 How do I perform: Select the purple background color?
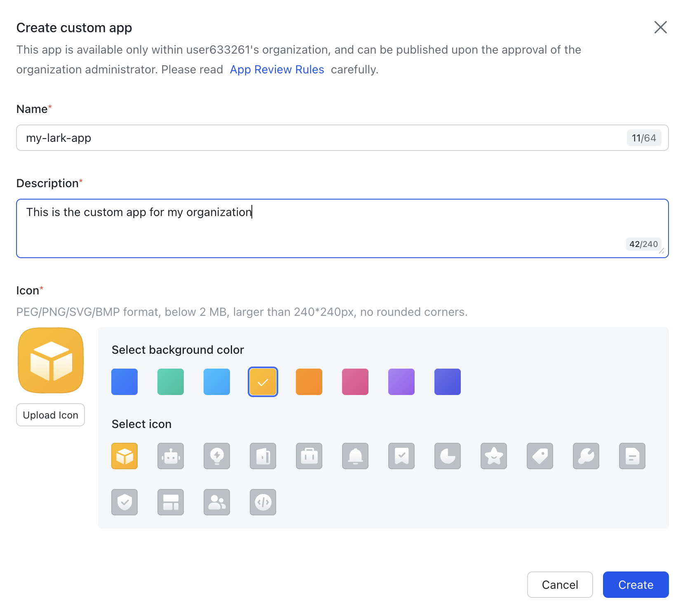[401, 382]
